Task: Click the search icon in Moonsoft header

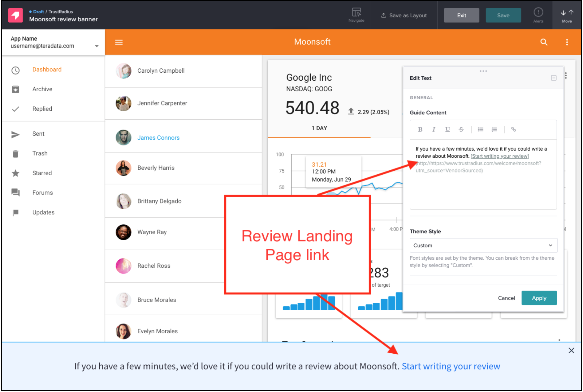Action: 544,42
